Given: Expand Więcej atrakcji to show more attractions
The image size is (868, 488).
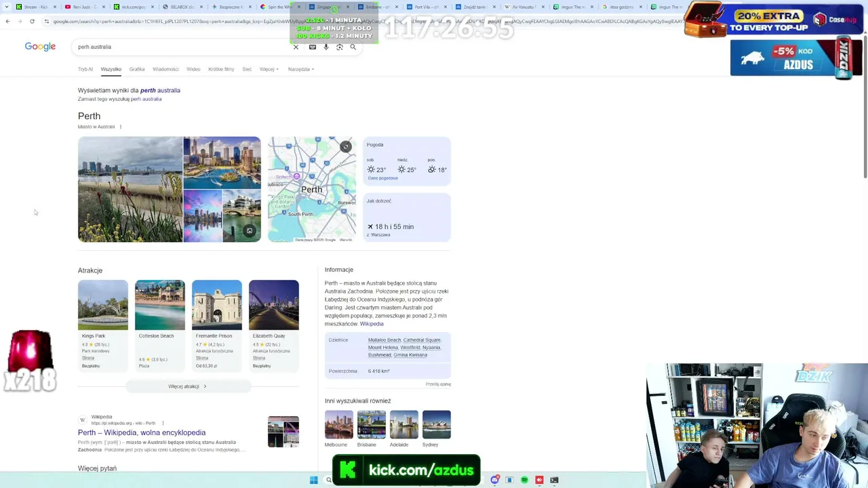Looking at the screenshot, I should 188,386.
